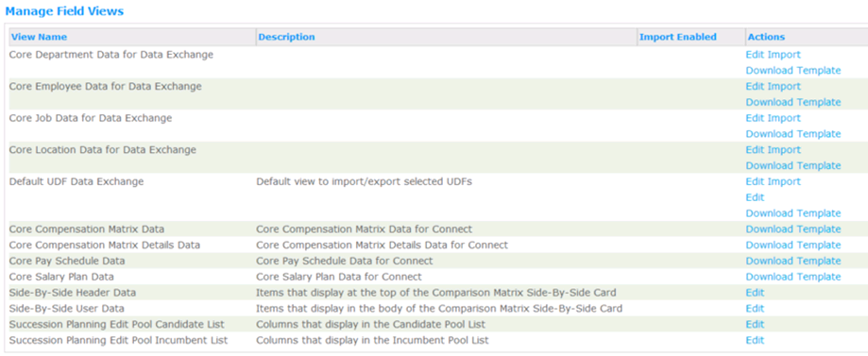Click 'Core Compensation Matrix Details Data for Connect' description
The image size is (868, 356).
pos(382,245)
